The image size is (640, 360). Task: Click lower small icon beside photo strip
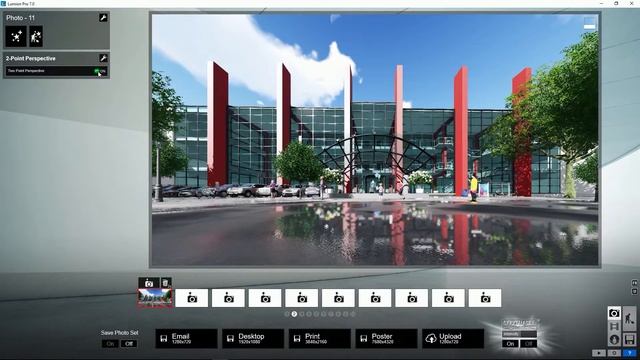coord(634,291)
